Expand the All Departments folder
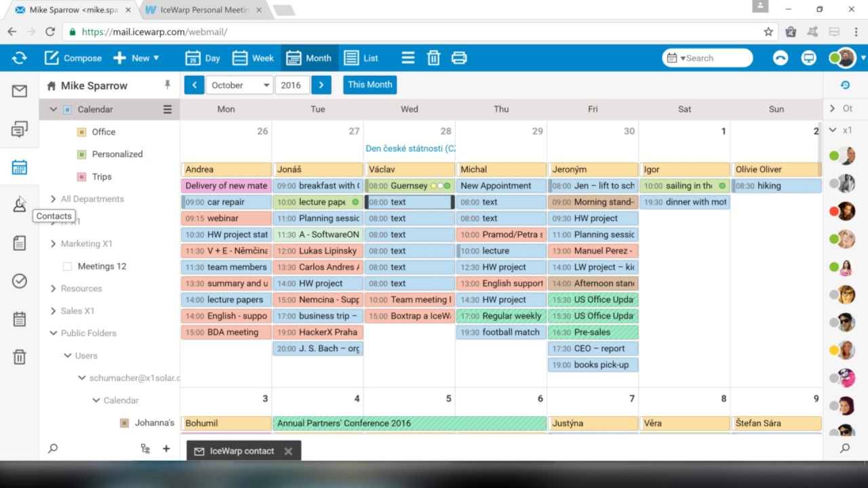The height and width of the screenshot is (488, 868). (x=54, y=199)
